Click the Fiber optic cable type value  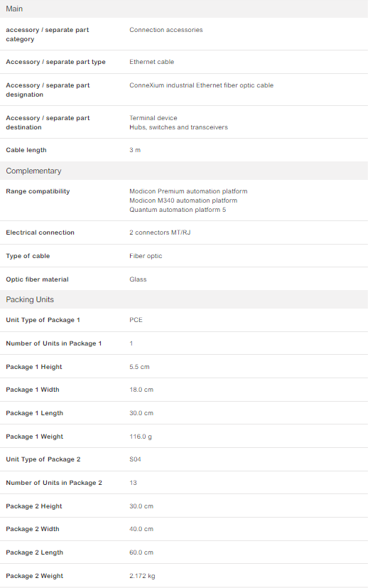click(146, 256)
